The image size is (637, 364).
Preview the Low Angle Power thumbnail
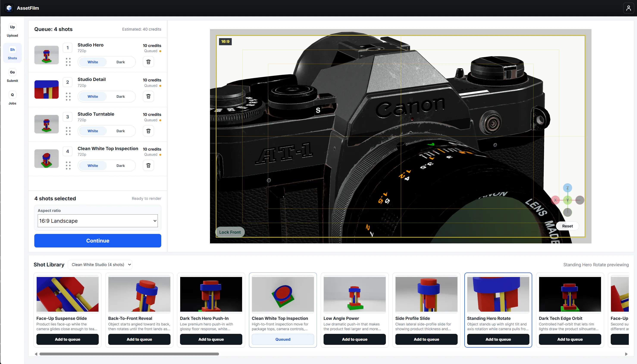(x=355, y=294)
